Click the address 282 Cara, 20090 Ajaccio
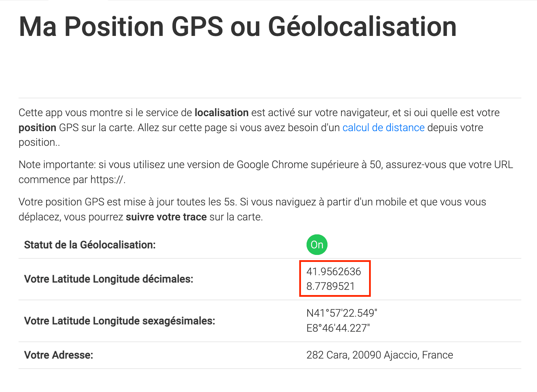537x392 pixels. 380,355
